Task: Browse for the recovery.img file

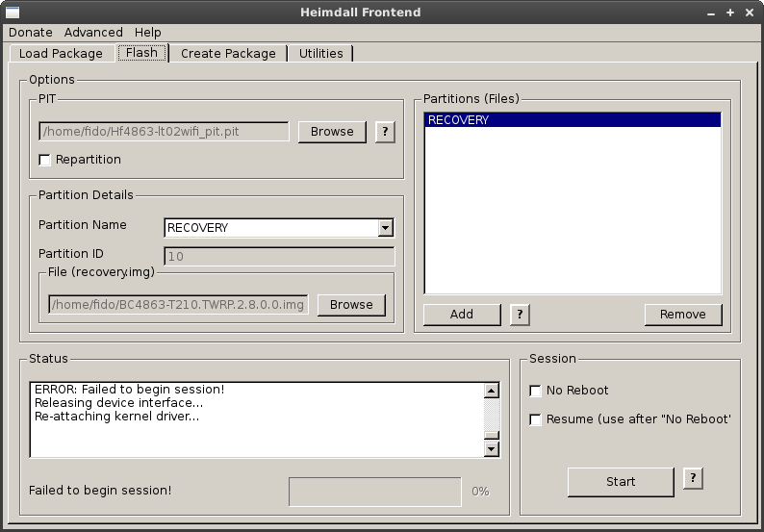Action: point(351,305)
